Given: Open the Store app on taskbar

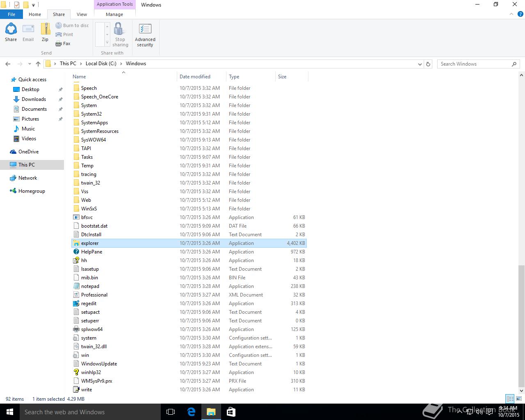Looking at the screenshot, I should (231, 412).
